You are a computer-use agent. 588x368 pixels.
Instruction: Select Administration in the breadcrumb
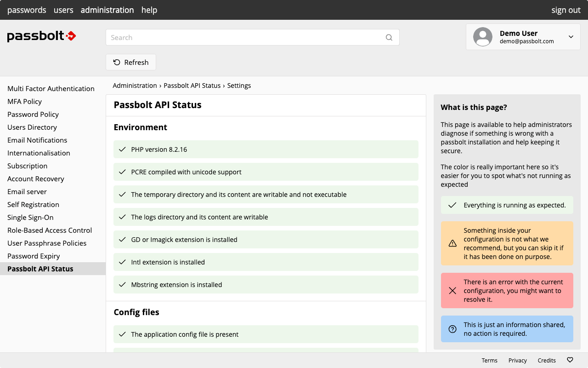[x=135, y=86]
